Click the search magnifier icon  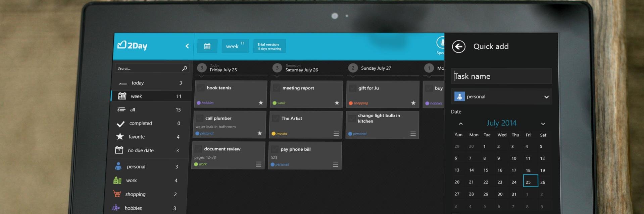[185, 68]
